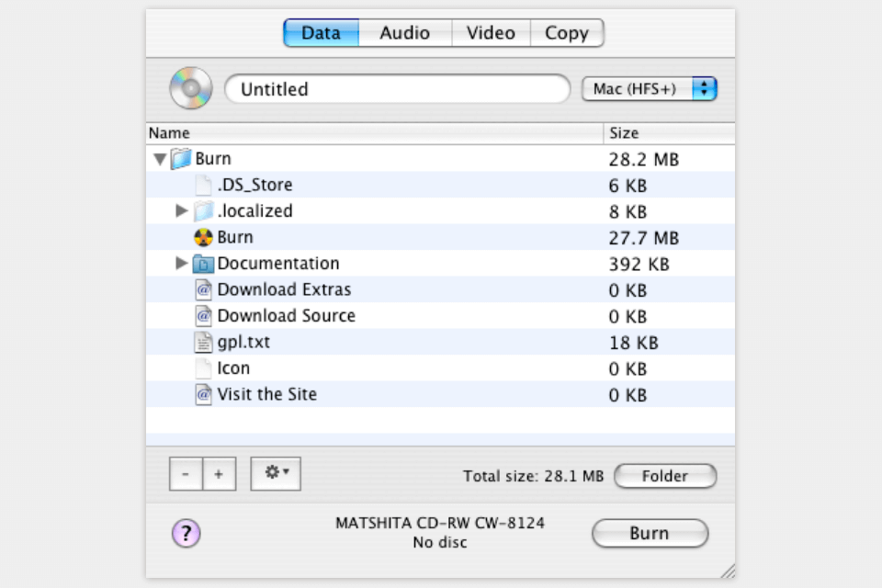Expand the .localized folder

click(x=182, y=211)
